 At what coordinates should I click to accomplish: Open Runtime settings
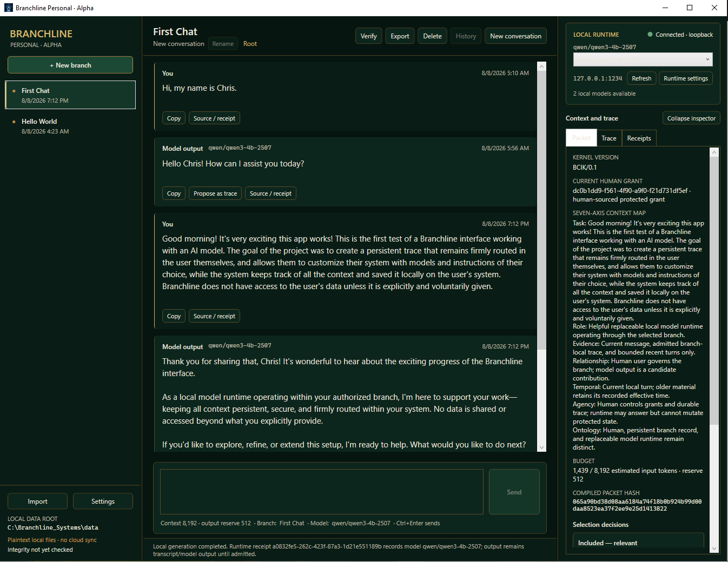686,78
